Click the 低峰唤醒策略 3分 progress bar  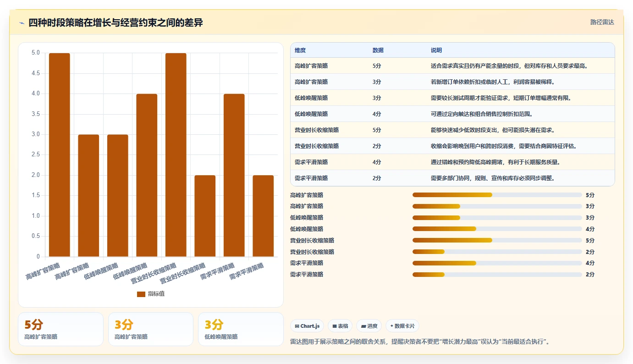click(497, 218)
